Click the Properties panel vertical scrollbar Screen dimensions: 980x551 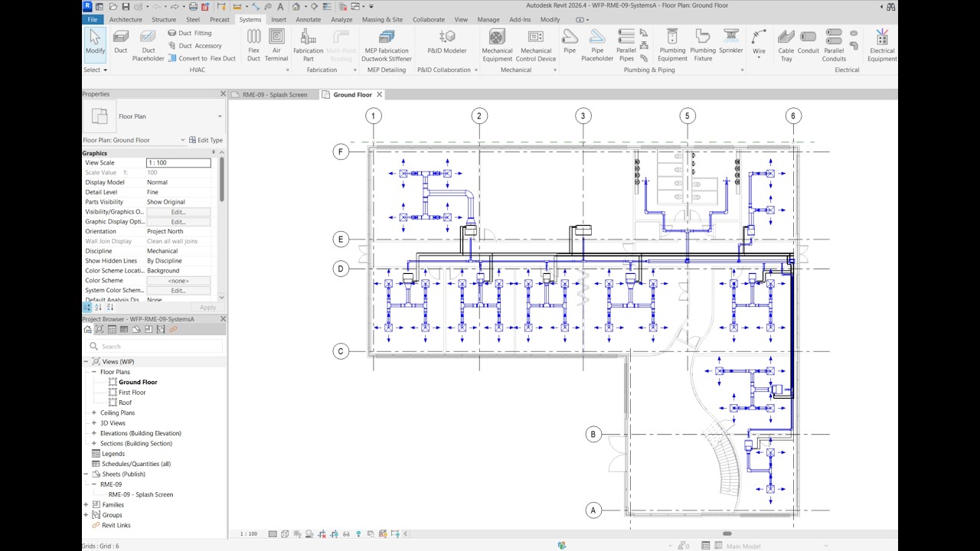click(x=222, y=180)
